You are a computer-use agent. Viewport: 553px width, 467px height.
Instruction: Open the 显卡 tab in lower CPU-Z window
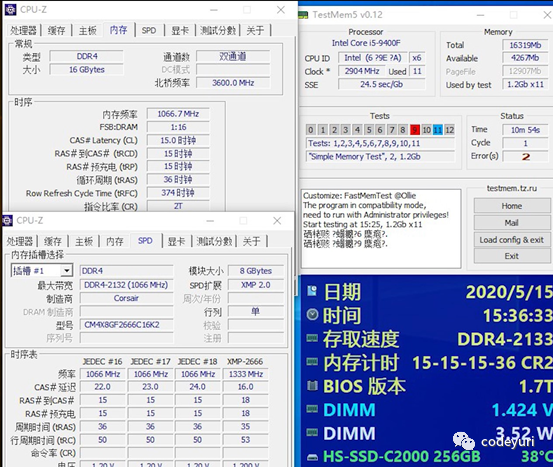pyautogui.click(x=176, y=242)
